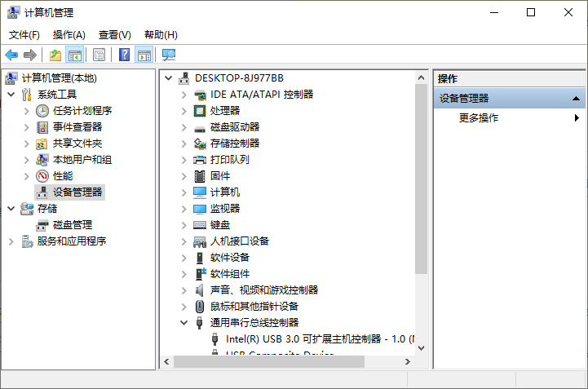
Task: Click the IDE ATA/ATAPI controller icon
Action: [200, 95]
